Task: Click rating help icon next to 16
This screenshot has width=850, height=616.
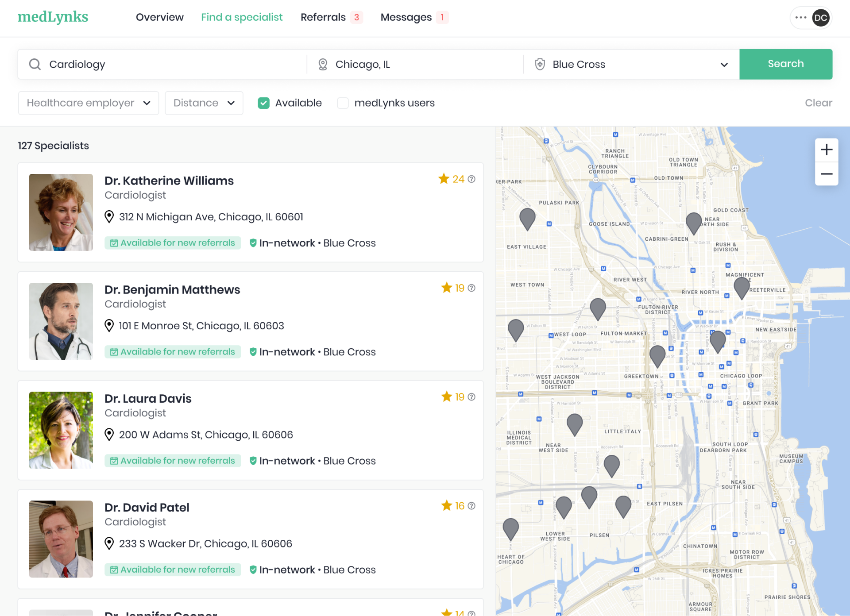Action: (x=471, y=506)
